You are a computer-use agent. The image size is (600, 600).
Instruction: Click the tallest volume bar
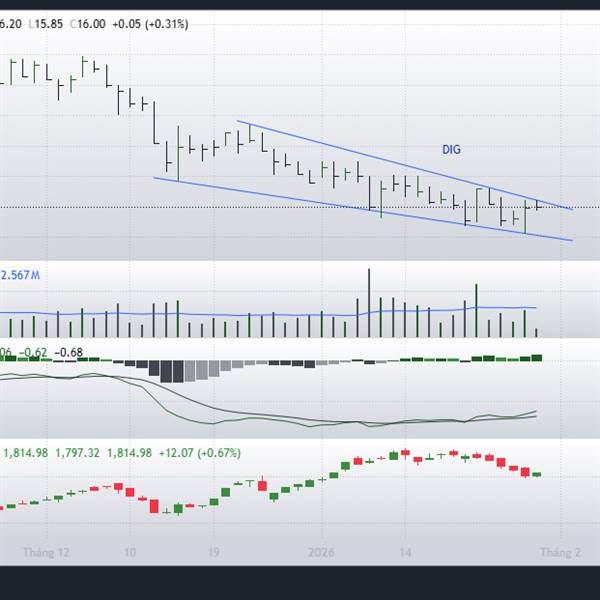(x=369, y=303)
